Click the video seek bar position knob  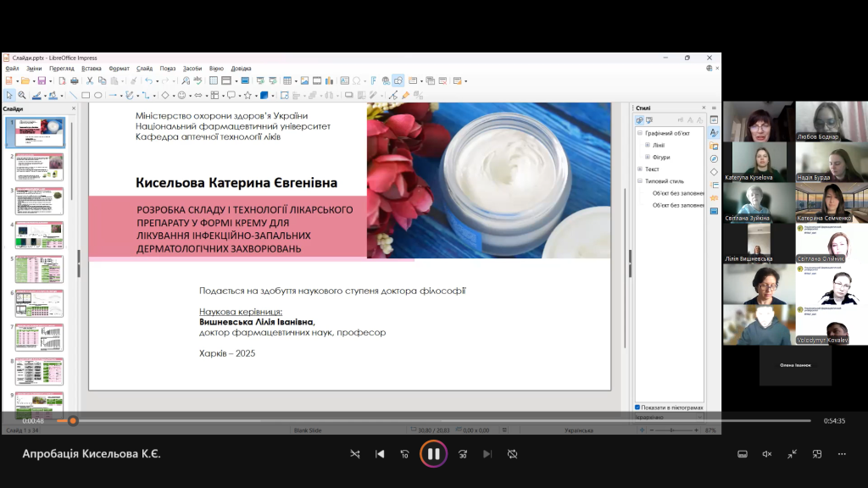point(73,421)
